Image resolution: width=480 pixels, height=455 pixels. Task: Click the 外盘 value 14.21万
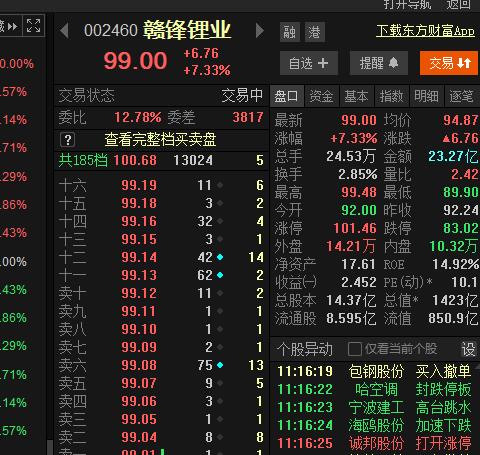(351, 246)
